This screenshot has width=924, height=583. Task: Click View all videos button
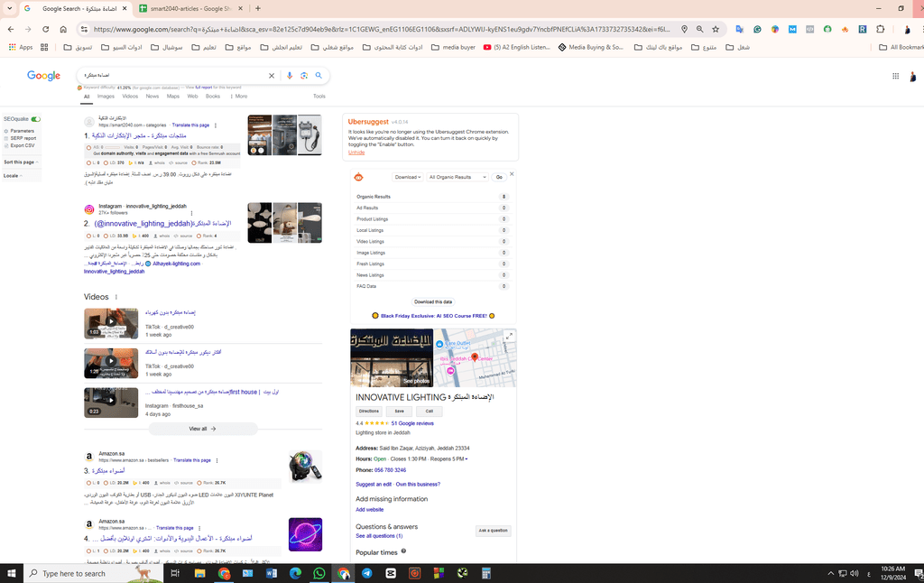[203, 429]
